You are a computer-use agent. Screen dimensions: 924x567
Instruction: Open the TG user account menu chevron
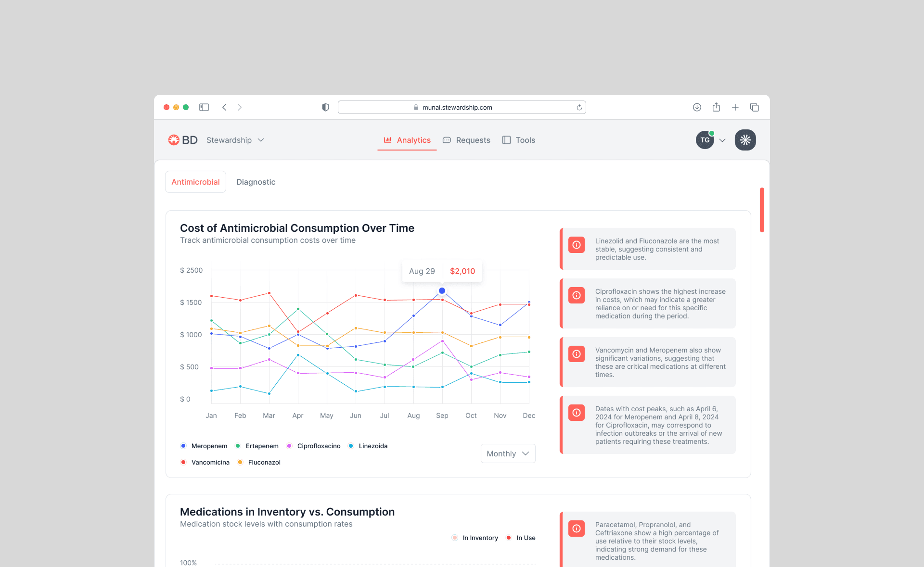(722, 140)
